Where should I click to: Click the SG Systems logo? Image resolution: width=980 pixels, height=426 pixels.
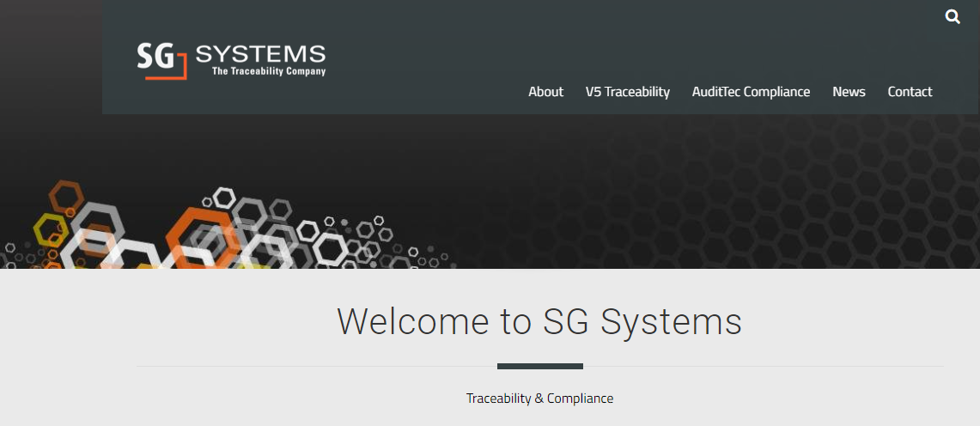point(231,60)
